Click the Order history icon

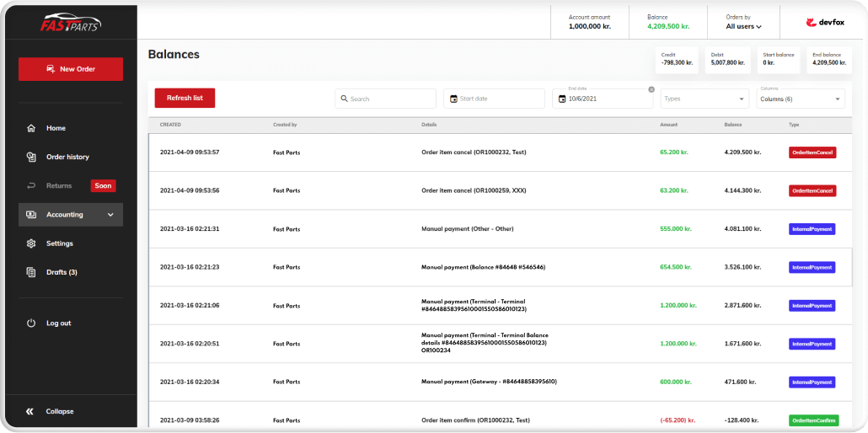(31, 157)
